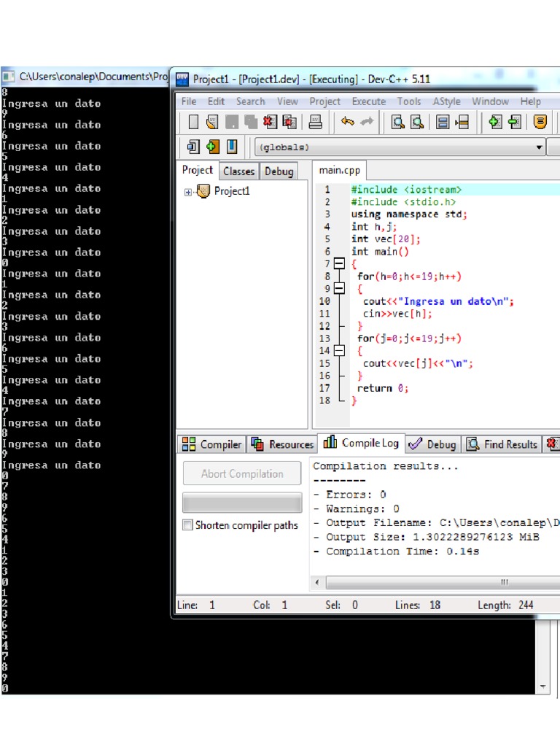Collapse the first for-loop fold at line 9
The height and width of the screenshot is (747, 560).
point(339,288)
